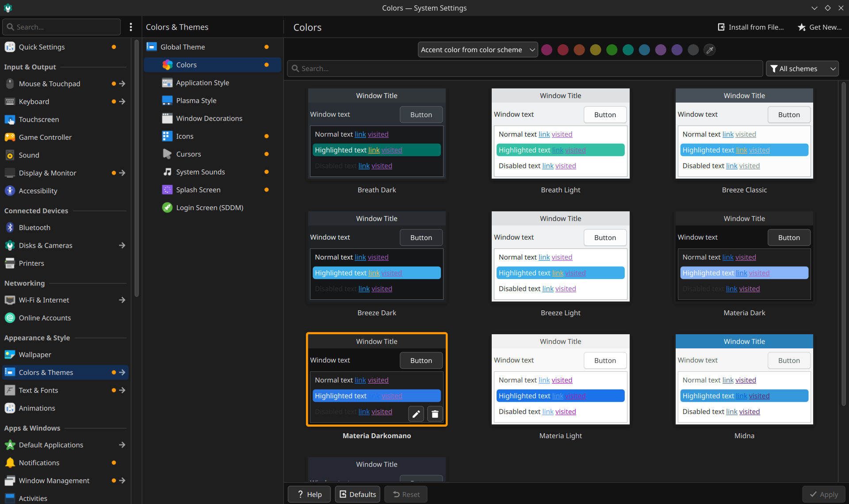Pick the green accent color swatch
The height and width of the screenshot is (504, 849).
(x=612, y=50)
